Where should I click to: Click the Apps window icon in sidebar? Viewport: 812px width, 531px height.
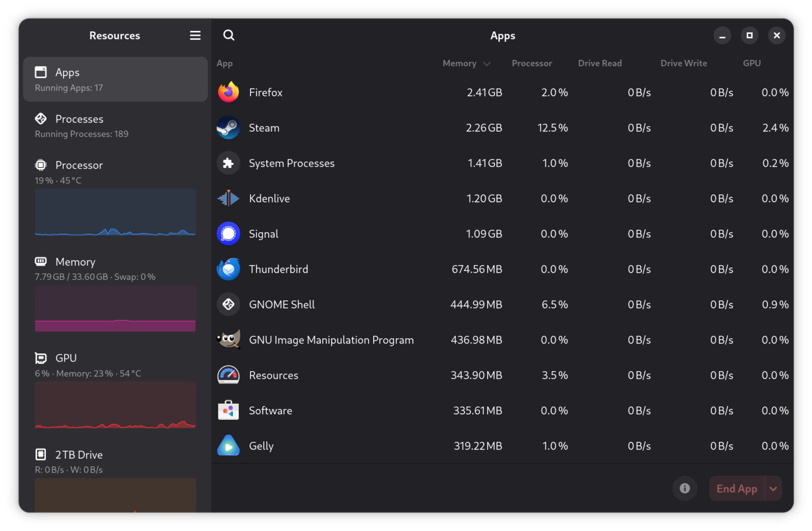click(x=41, y=72)
